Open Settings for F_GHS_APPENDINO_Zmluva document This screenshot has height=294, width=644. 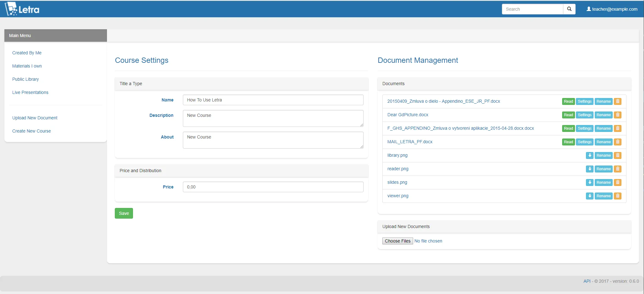585,128
